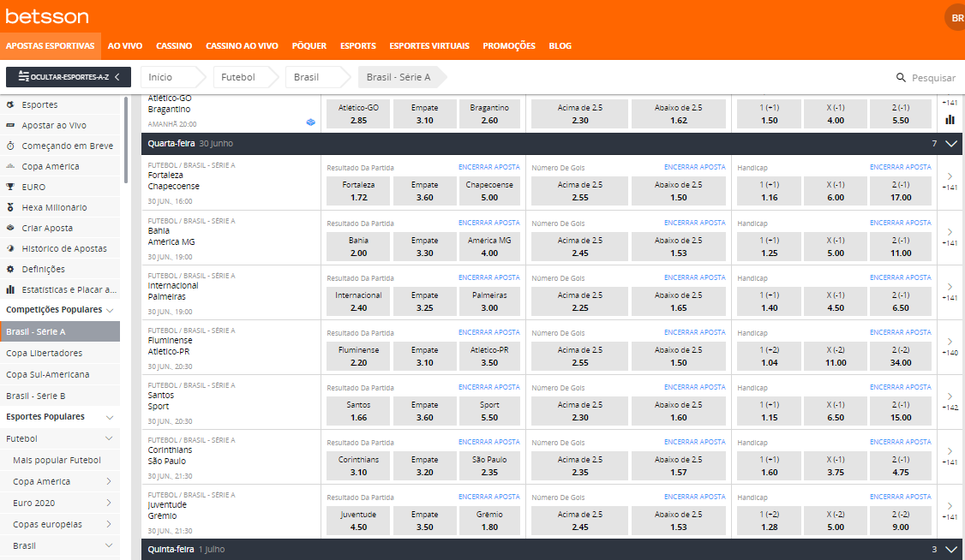Select Acima de 2.5 for Fluminense match
Screen dimensions: 965x560
click(579, 356)
